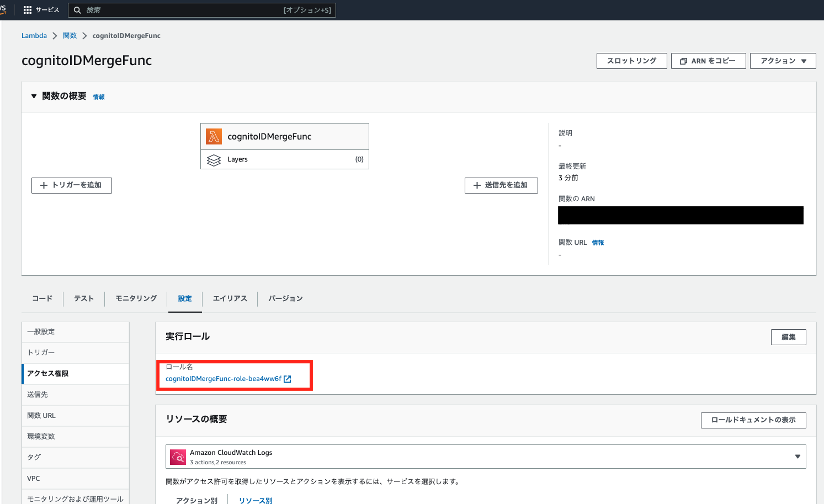The width and height of the screenshot is (824, 504).
Task: Select 送信先 in settings sidebar
Action: pos(75,395)
